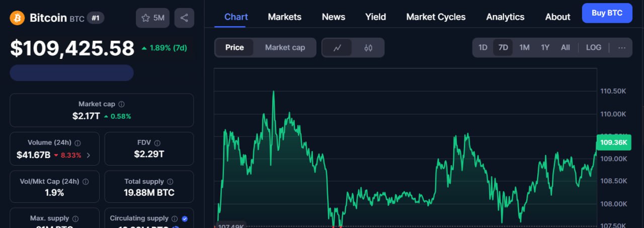Select the 1D time range

pyautogui.click(x=483, y=48)
